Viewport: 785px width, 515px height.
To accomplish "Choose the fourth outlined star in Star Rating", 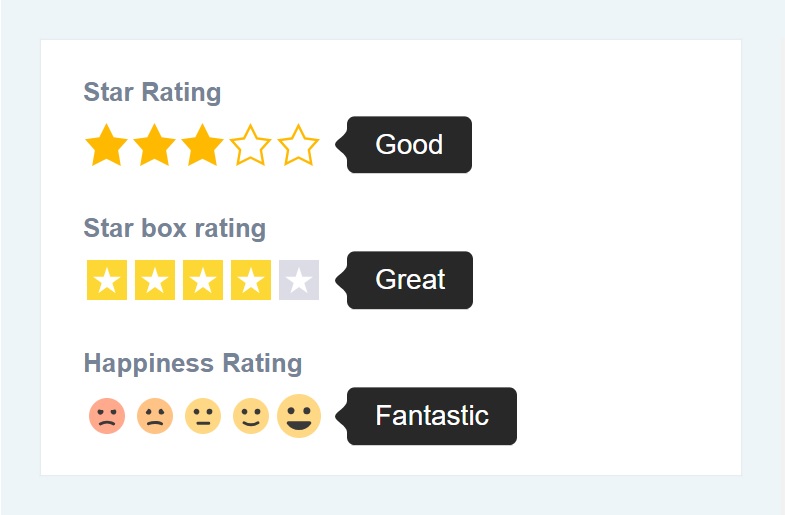I will [250, 146].
